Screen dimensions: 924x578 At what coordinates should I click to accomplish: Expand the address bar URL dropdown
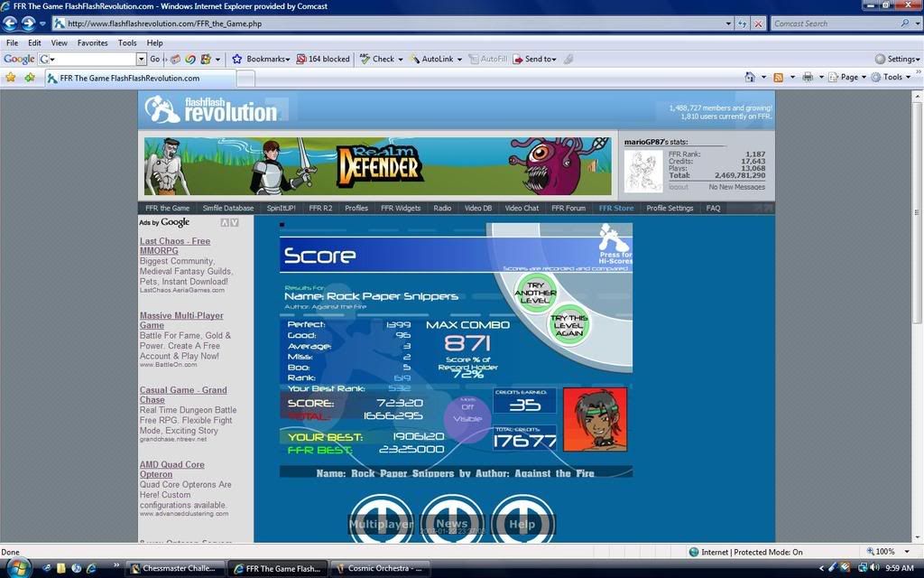tap(728, 23)
